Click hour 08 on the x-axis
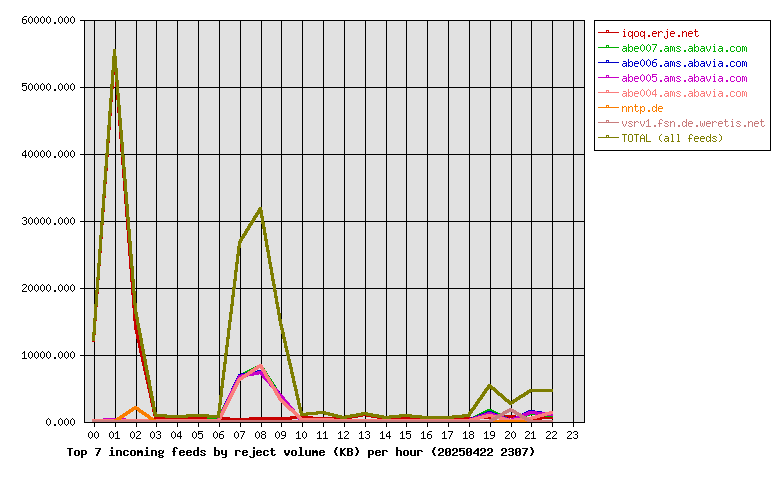780x480 pixels. coord(260,435)
